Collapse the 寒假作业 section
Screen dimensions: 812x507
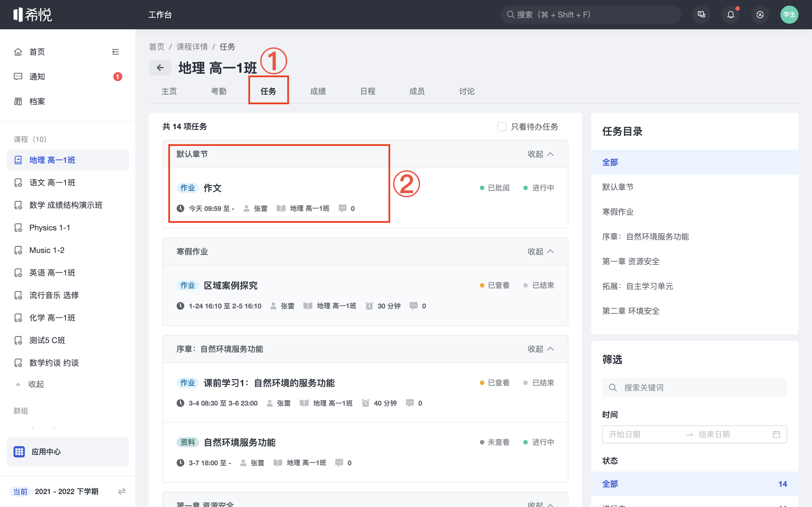pyautogui.click(x=540, y=252)
